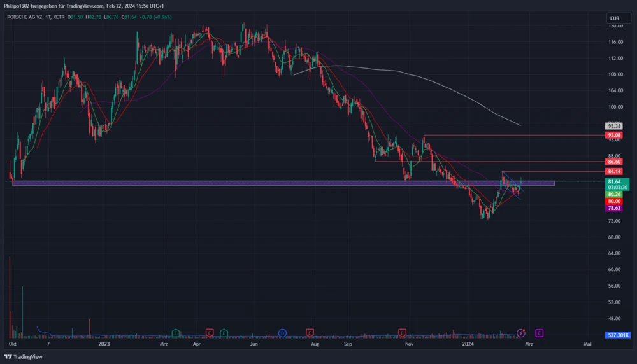Image resolution: width=637 pixels, height=364 pixels.
Task: Select the 93.08 red price label
Action: coord(615,136)
